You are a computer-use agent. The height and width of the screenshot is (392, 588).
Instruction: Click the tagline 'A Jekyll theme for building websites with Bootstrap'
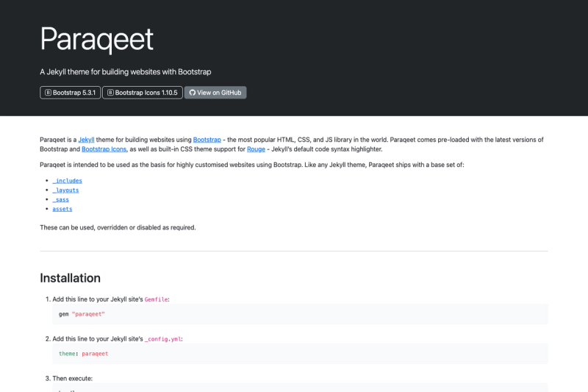click(x=126, y=71)
